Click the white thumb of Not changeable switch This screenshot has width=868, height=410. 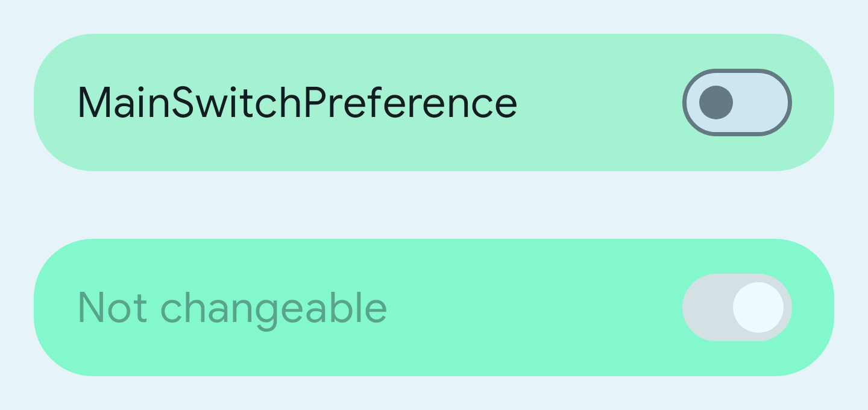(x=758, y=307)
